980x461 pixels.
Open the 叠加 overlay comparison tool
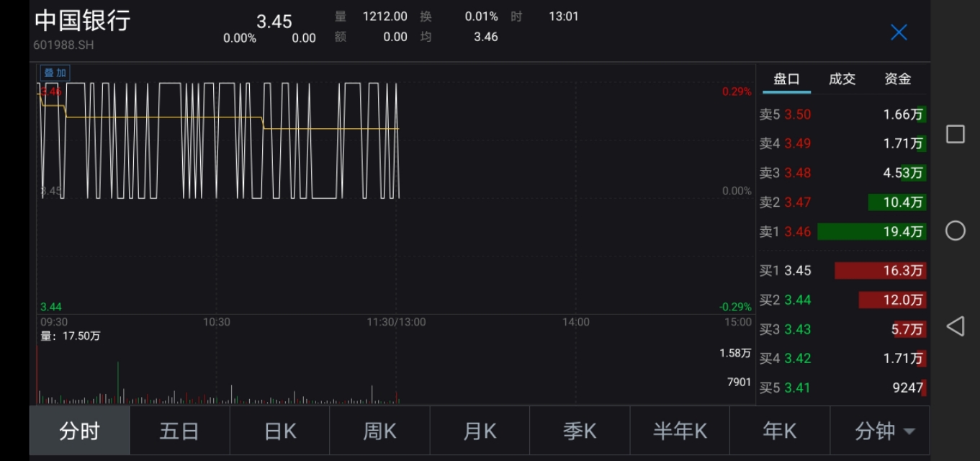56,73
